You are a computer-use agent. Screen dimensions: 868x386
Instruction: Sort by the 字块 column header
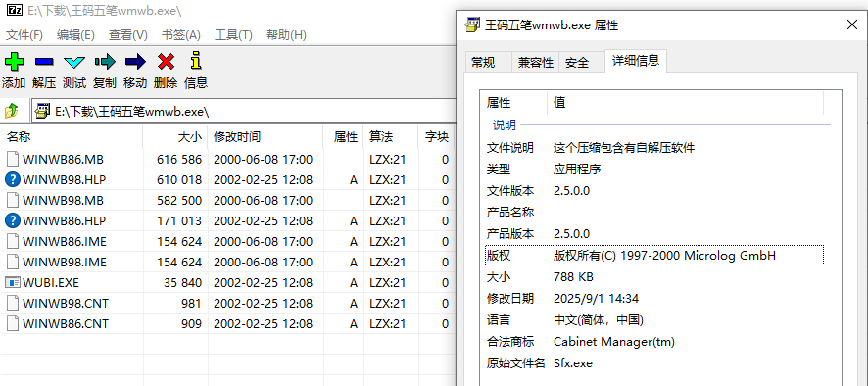coord(436,137)
